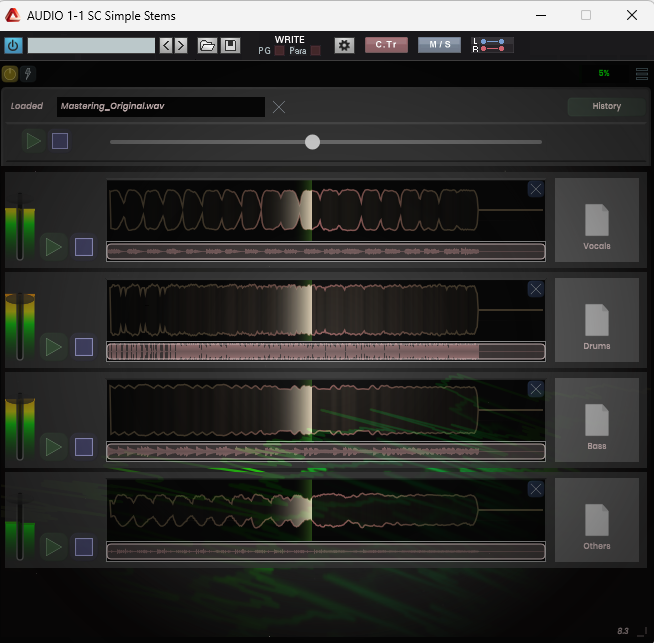Screen dimensions: 654x643
Task: Click the Bass waveform overview strip
Action: 326,452
